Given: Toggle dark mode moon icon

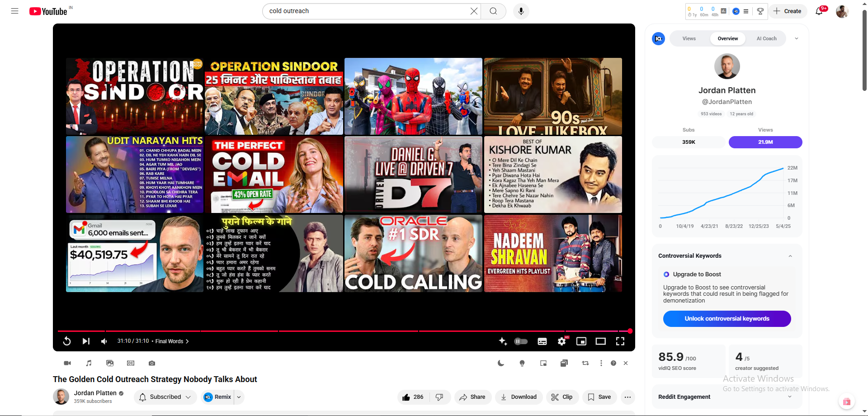Looking at the screenshot, I should click(501, 363).
